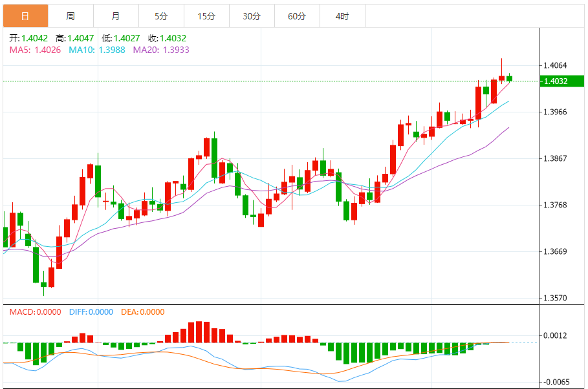Screen dimensions: 588x389
Task: Click the DEA value label
Action: (142, 312)
